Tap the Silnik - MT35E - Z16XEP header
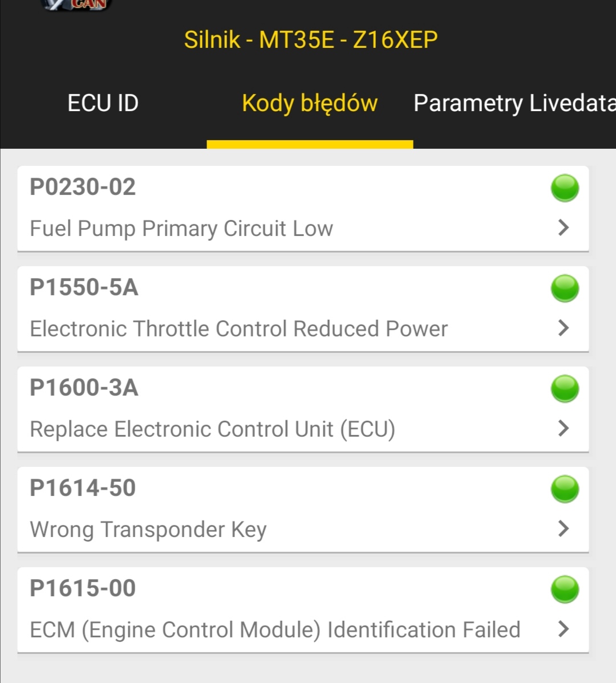Image resolution: width=616 pixels, height=683 pixels. (x=311, y=40)
